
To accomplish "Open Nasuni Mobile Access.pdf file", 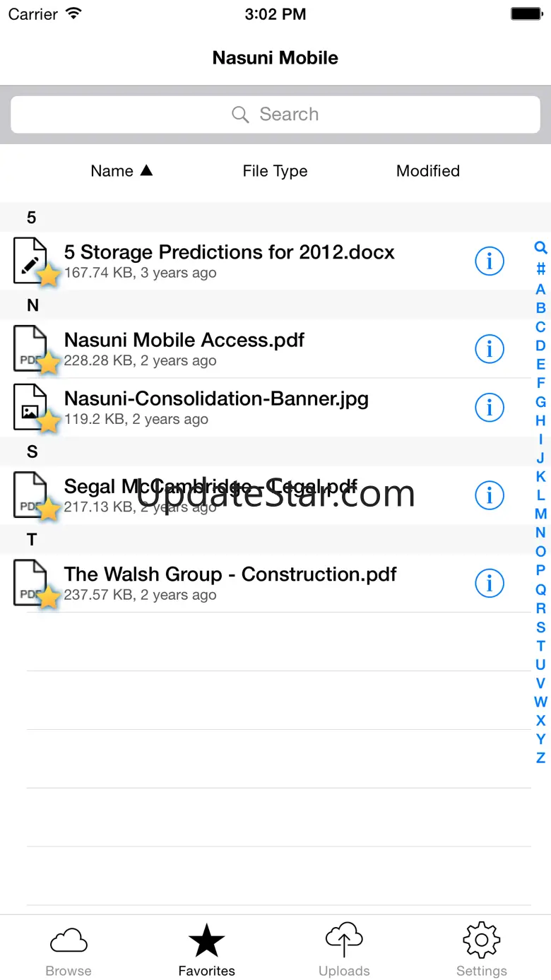I will 184,341.
